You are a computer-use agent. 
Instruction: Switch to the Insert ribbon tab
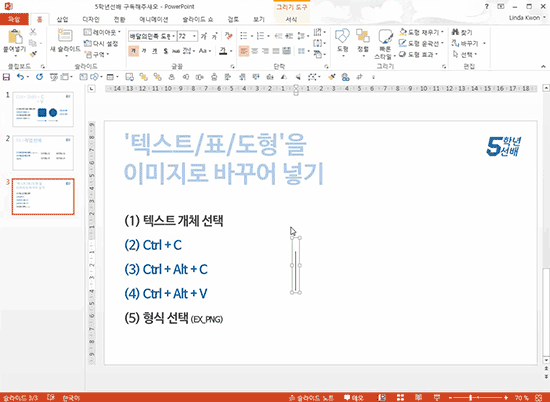point(62,19)
